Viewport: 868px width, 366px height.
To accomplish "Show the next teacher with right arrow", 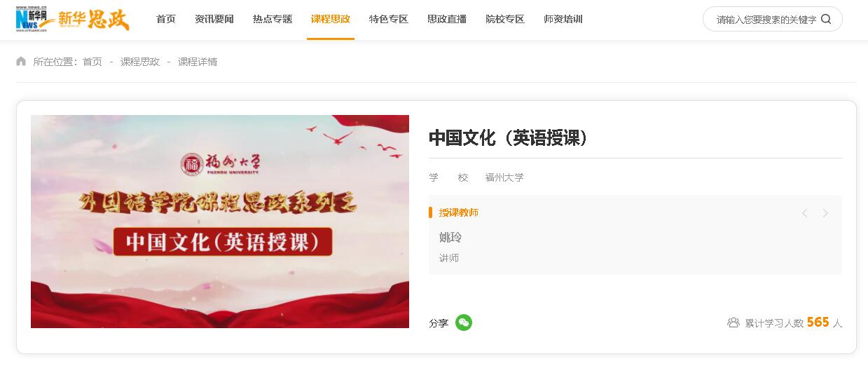I will [x=825, y=213].
